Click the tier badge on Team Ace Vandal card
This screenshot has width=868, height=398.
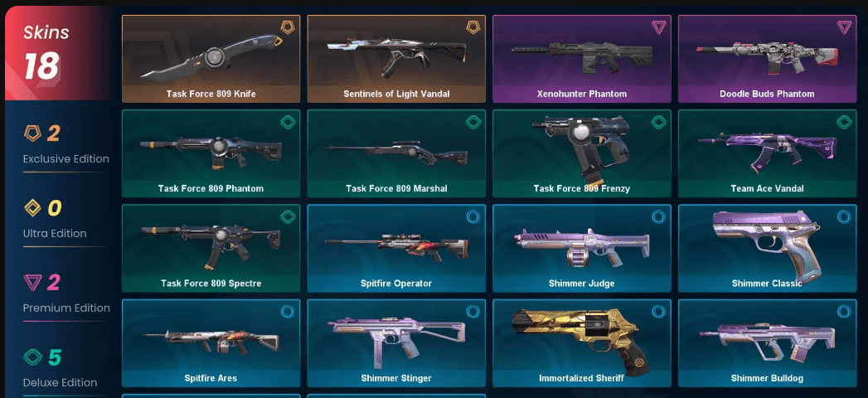[x=844, y=122]
